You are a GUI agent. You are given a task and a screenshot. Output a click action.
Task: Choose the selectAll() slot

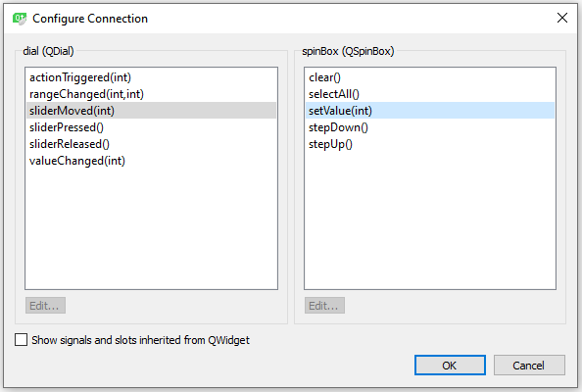430,94
